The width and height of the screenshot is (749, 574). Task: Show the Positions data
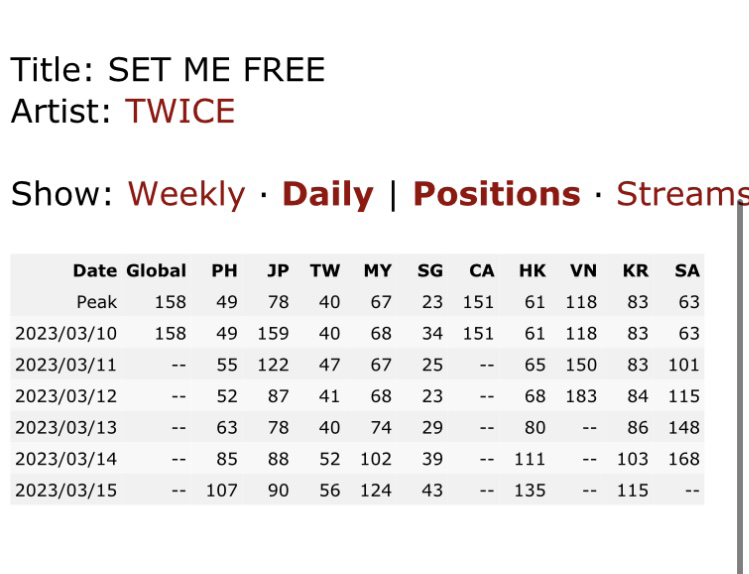tap(496, 194)
